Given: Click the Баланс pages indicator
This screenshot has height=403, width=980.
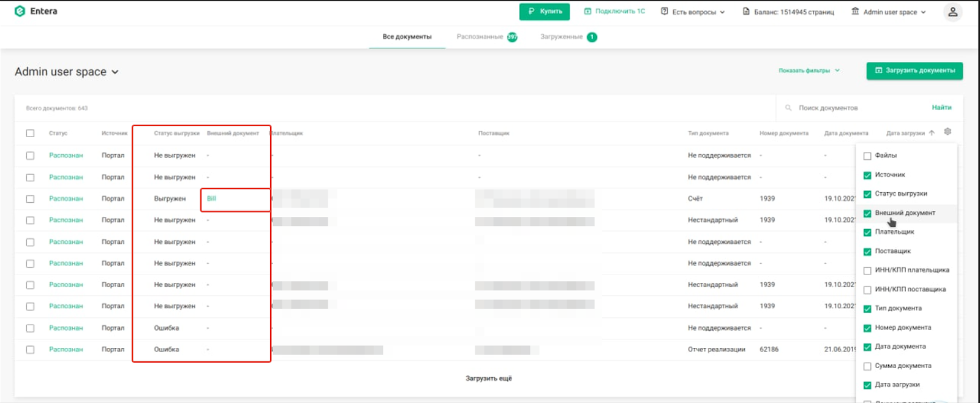Looking at the screenshot, I should click(x=788, y=12).
